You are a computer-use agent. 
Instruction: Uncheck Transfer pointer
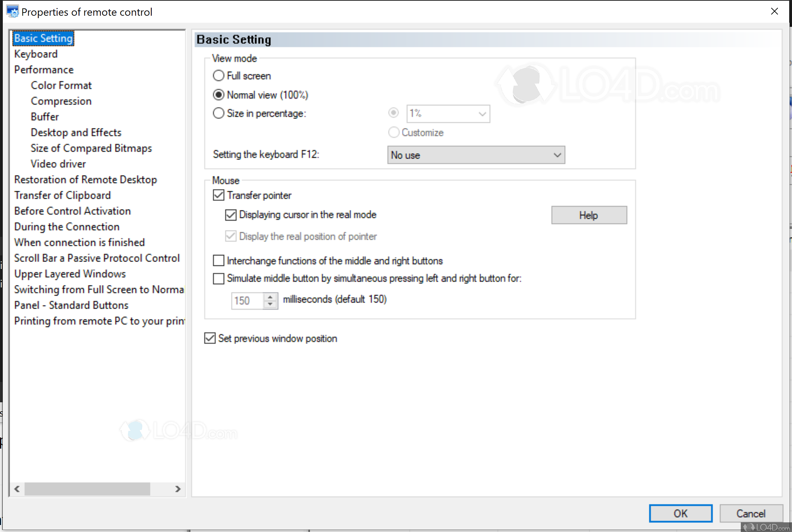[x=218, y=195]
